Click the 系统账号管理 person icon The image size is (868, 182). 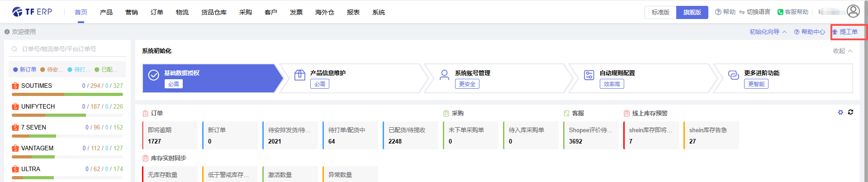point(444,75)
